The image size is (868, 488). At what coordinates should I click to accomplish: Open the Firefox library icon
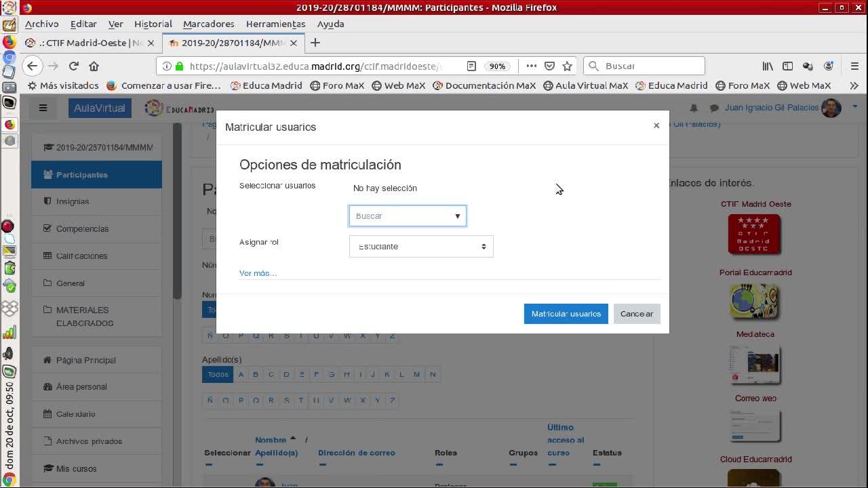click(768, 66)
